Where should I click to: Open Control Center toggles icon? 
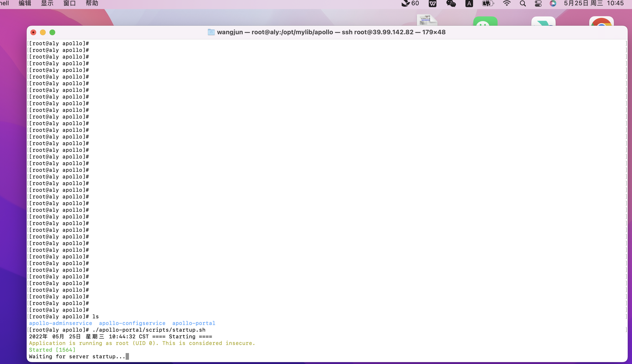coord(538,4)
